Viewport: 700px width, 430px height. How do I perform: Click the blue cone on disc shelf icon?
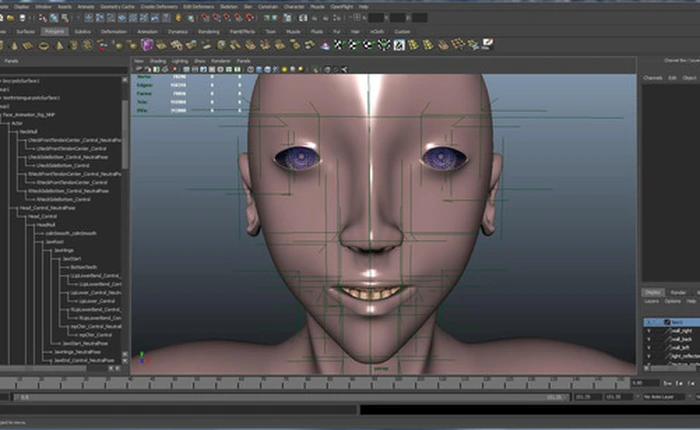pyautogui.click(x=325, y=45)
